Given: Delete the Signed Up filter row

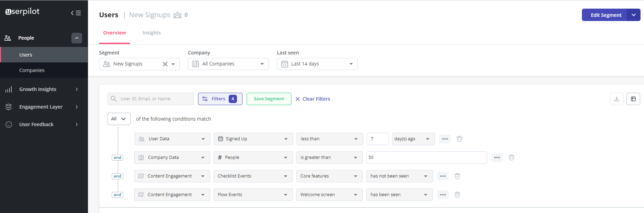Looking at the screenshot, I should tap(459, 139).
